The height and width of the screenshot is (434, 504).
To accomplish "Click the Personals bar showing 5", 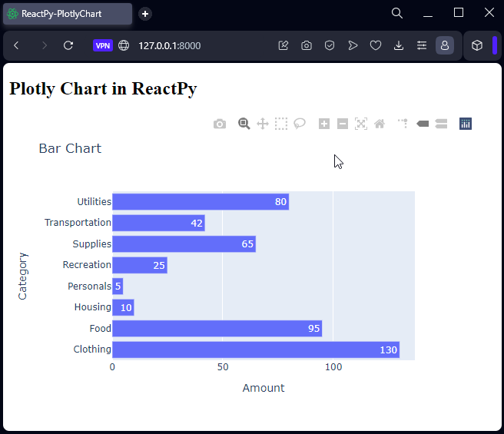I will 118,286.
